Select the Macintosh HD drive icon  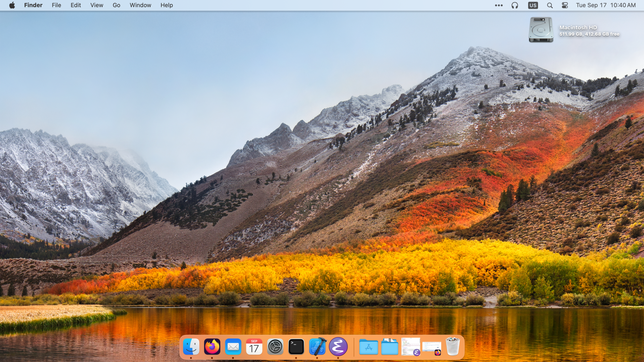tap(541, 30)
